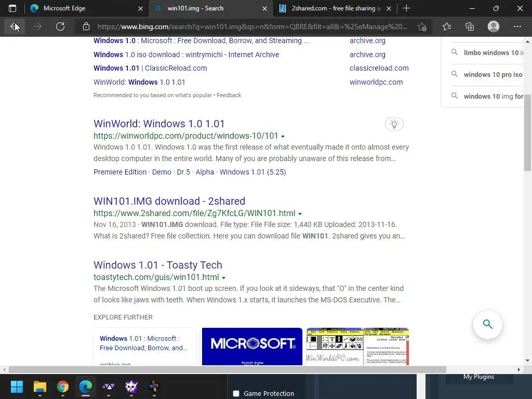This screenshot has width=532, height=399.
Task: Open the tab actions menu icon
Action: click(x=12, y=8)
